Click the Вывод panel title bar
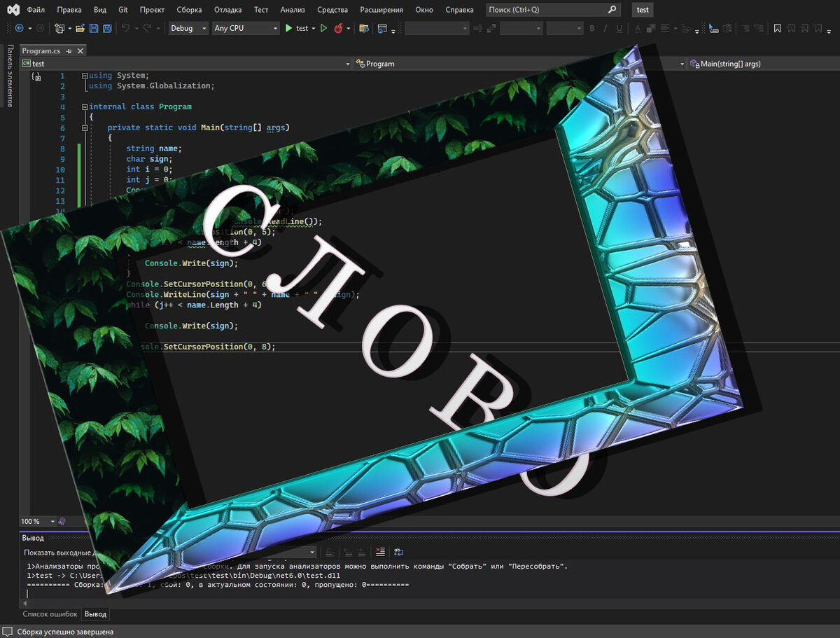This screenshot has width=840, height=638. click(428, 538)
